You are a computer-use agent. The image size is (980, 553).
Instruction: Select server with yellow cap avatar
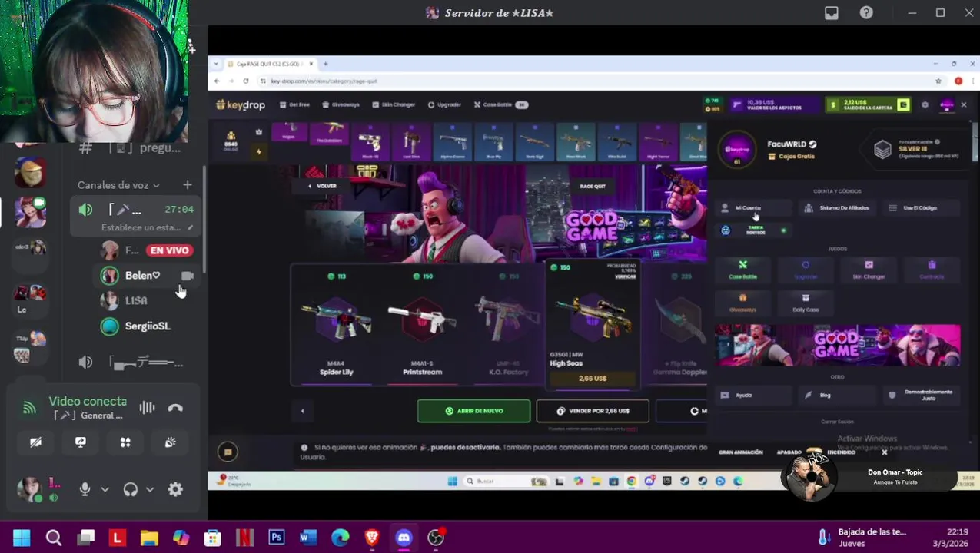(x=31, y=171)
